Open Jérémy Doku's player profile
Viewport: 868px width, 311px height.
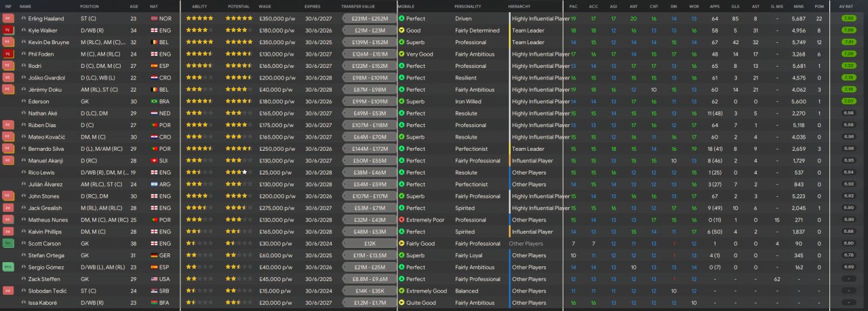pyautogui.click(x=46, y=90)
